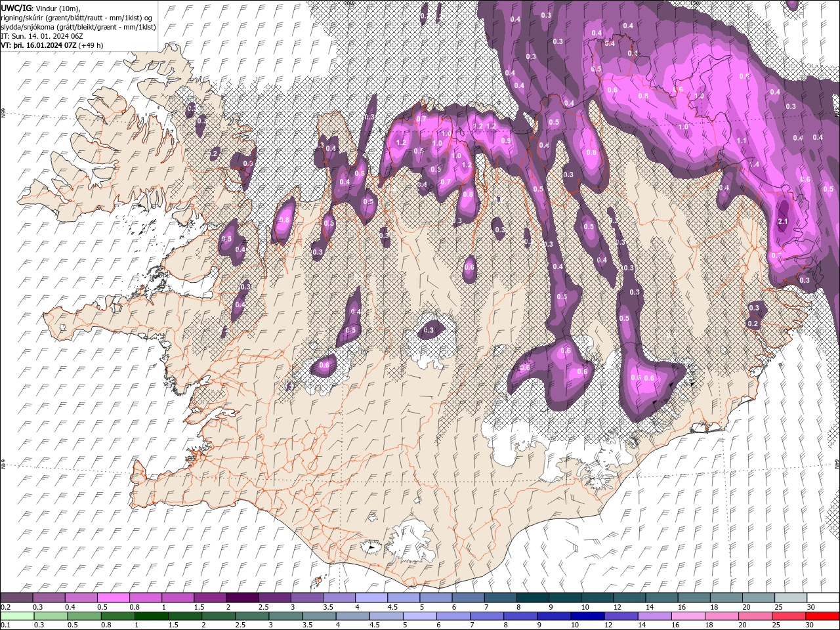
Task: Click the '1.1' precipitation value on the map
Action: point(742,140)
